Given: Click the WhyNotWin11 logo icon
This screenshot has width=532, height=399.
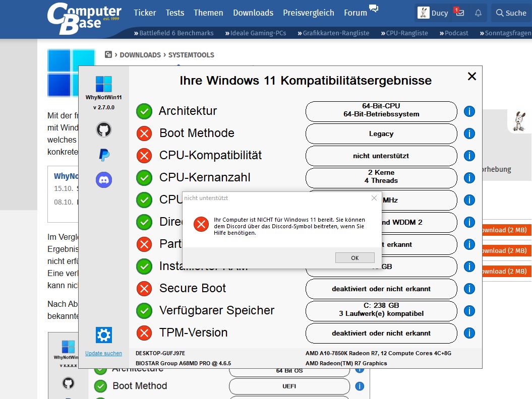Looking at the screenshot, I should 104,84.
